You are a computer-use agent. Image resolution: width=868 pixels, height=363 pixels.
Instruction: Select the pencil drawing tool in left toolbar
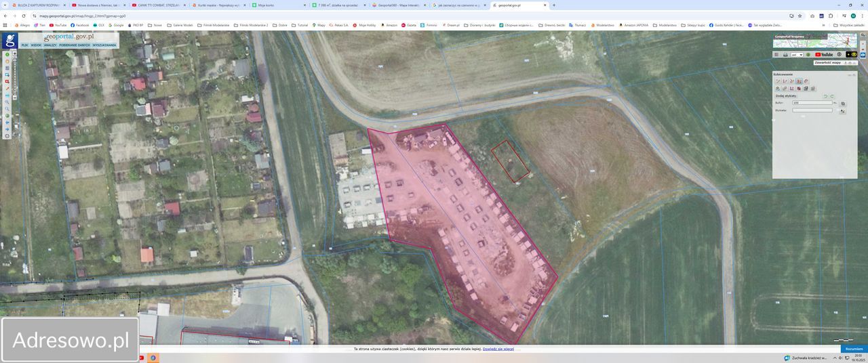click(7, 88)
